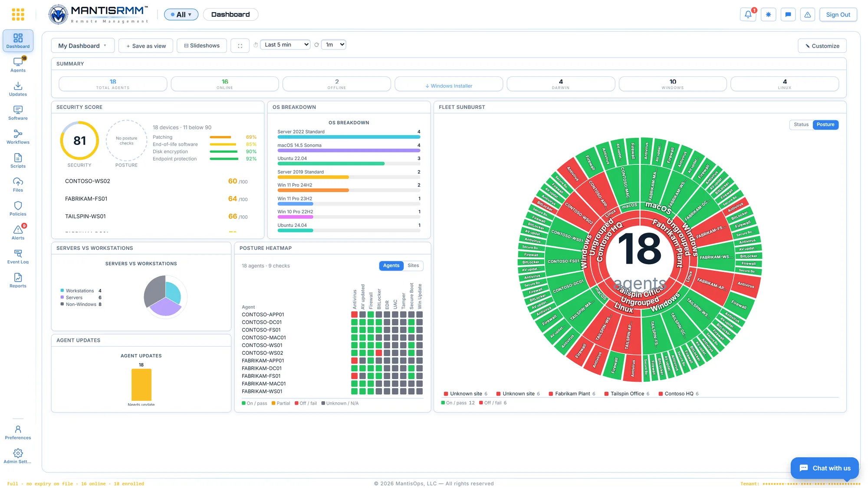The height and width of the screenshot is (488, 868).
Task: Open the chat messages icon in header
Action: click(x=788, y=14)
